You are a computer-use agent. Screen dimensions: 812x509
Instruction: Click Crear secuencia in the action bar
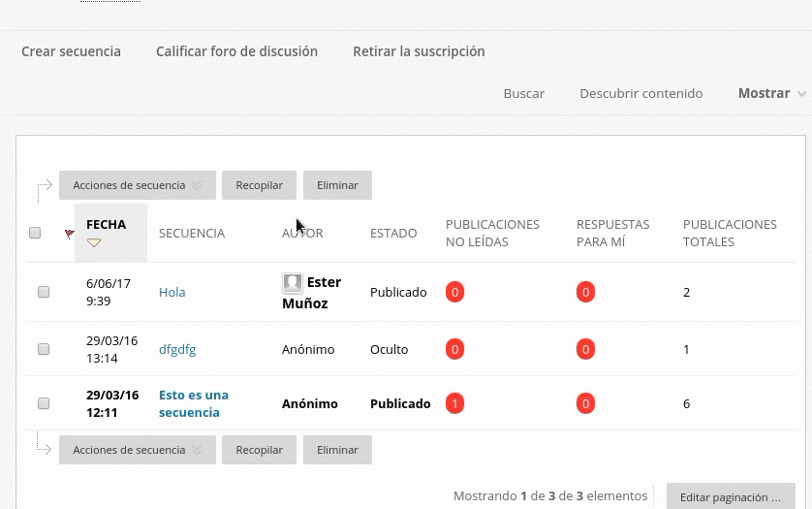(71, 51)
